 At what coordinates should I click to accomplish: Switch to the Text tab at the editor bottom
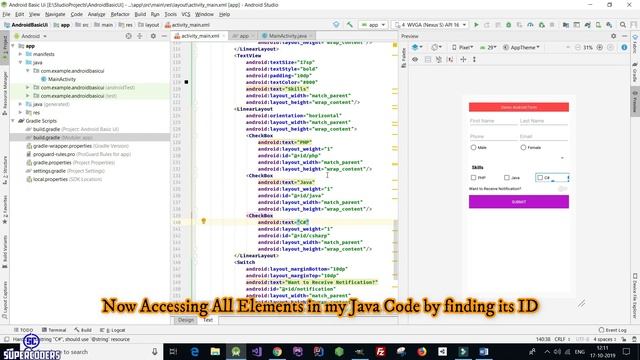click(x=208, y=320)
